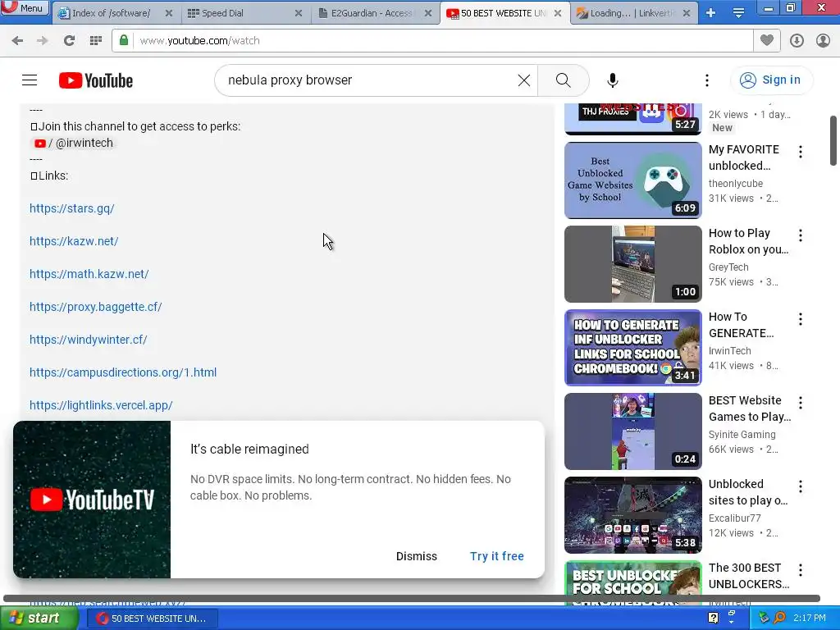Viewport: 840px width, 630px height.
Task: Open YouTube settings three-dot menu
Action: point(707,80)
